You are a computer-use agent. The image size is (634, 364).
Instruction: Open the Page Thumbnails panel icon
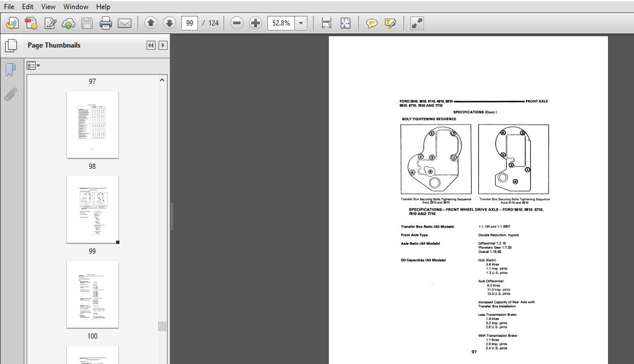click(x=11, y=45)
